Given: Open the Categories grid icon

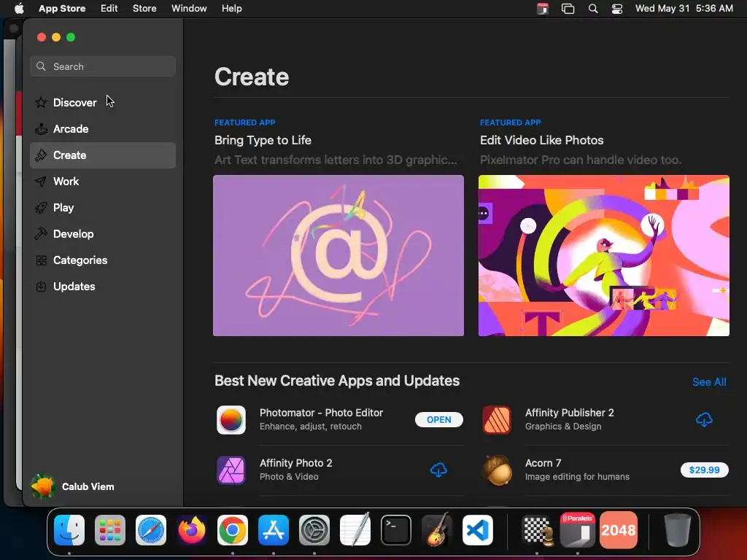Looking at the screenshot, I should [x=41, y=260].
